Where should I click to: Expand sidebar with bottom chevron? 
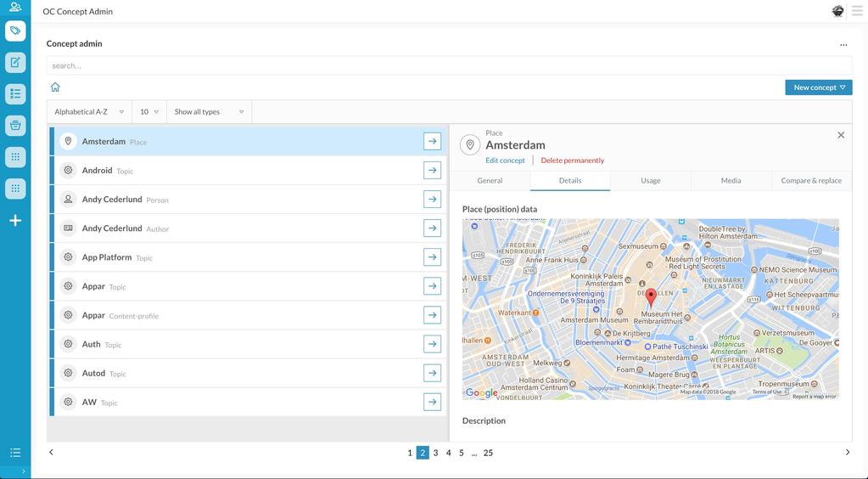23,472
